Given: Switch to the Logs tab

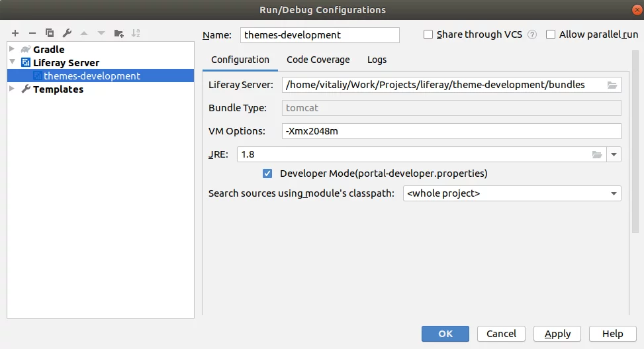Looking at the screenshot, I should tap(377, 60).
